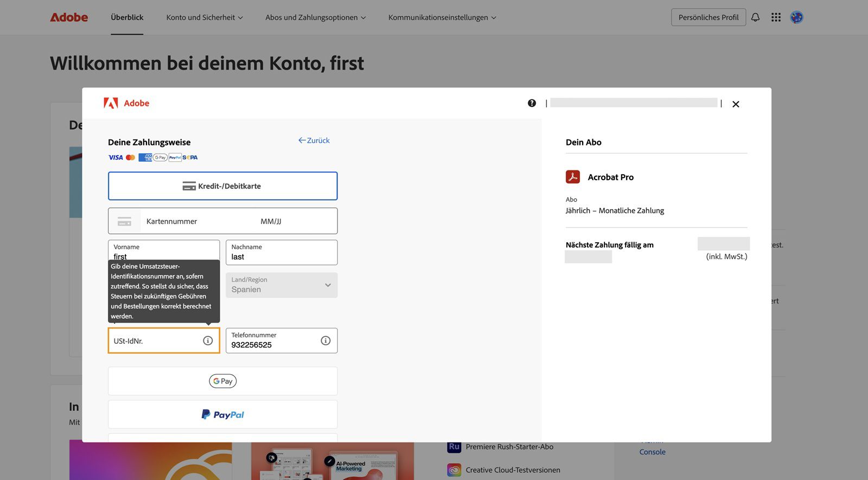The image size is (868, 480).
Task: Click the Acrobat Pro icon
Action: (x=573, y=177)
